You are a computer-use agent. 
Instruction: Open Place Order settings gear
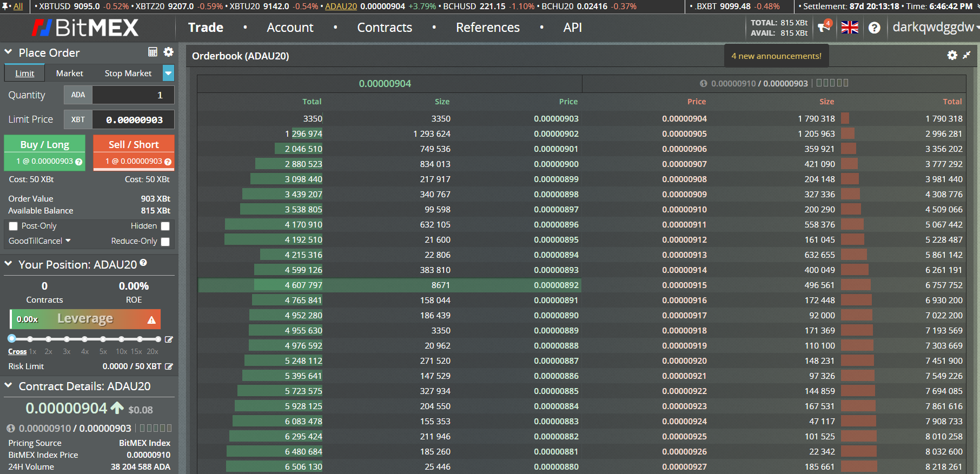(169, 52)
